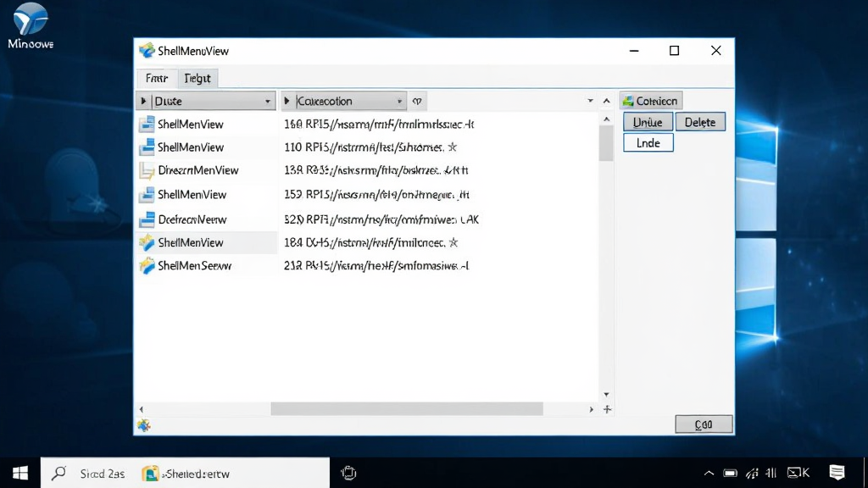The image size is (868, 488).
Task: Click the ShellMenuView title bar app icon
Action: pos(147,51)
